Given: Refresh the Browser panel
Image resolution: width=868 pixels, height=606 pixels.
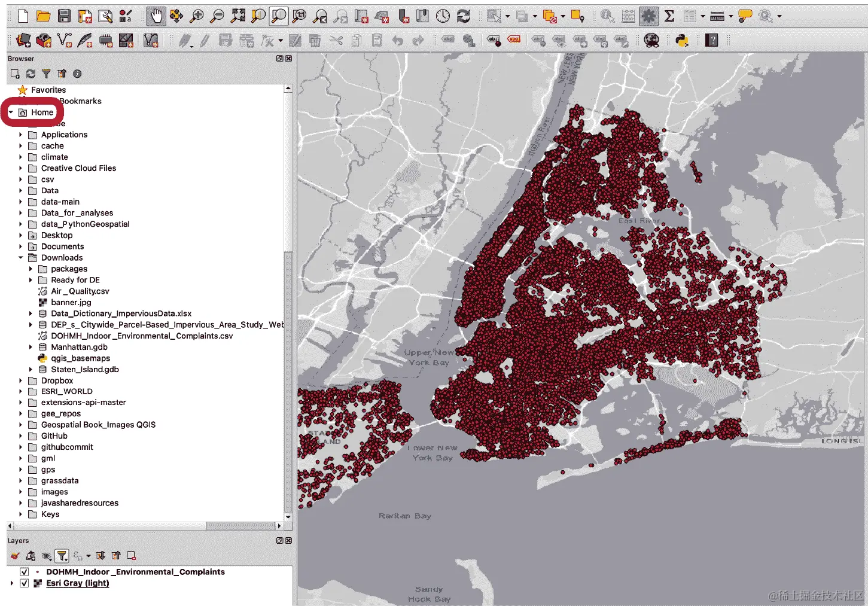Looking at the screenshot, I should (31, 74).
